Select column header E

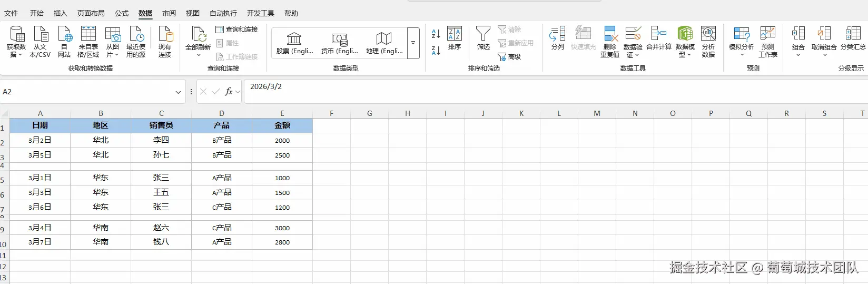pos(282,113)
